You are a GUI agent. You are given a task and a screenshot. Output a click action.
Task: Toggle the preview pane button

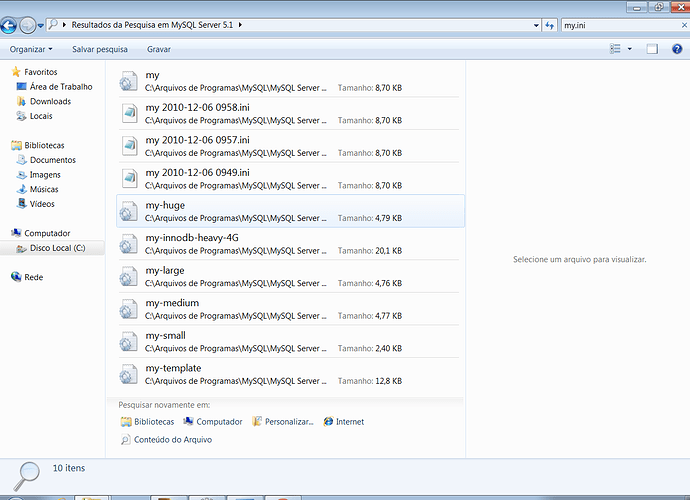[652, 49]
